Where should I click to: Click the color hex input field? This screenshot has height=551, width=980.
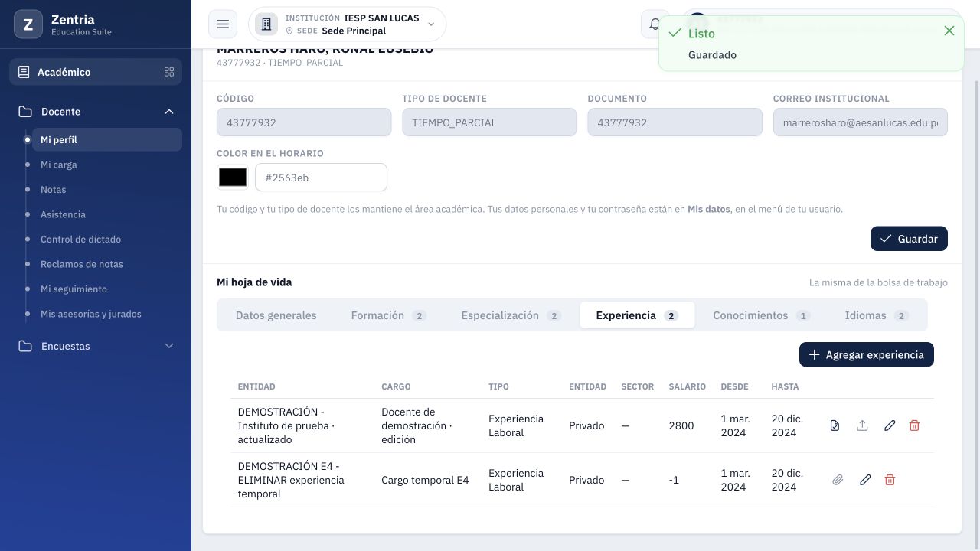pos(321,178)
